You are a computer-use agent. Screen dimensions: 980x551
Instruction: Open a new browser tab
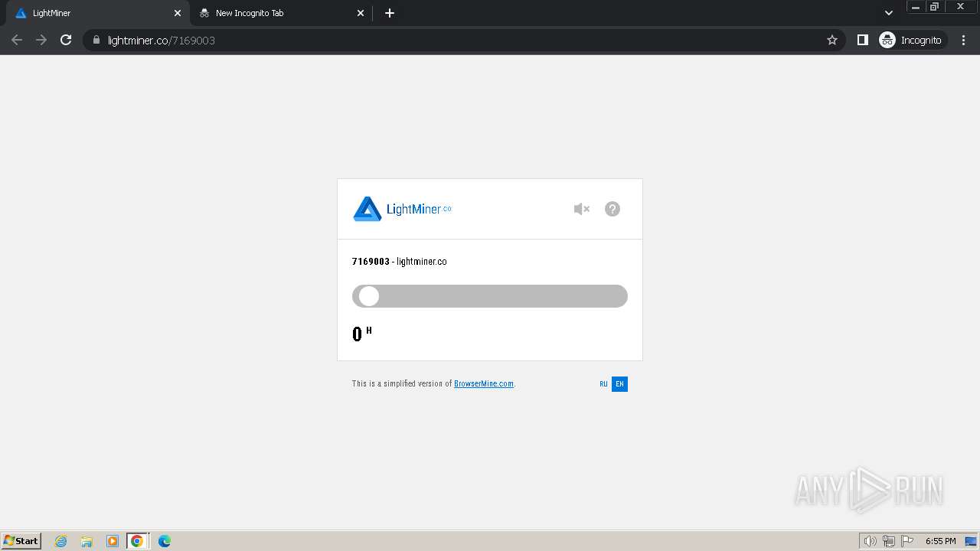coord(390,13)
